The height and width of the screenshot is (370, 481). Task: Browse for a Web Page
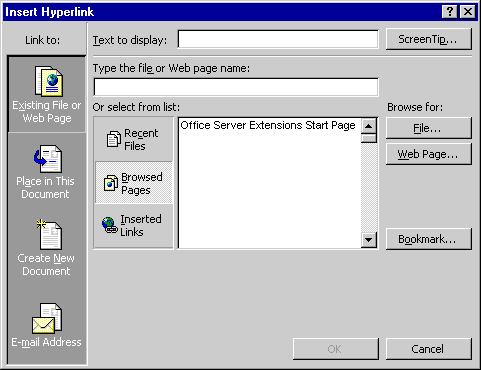tap(429, 154)
